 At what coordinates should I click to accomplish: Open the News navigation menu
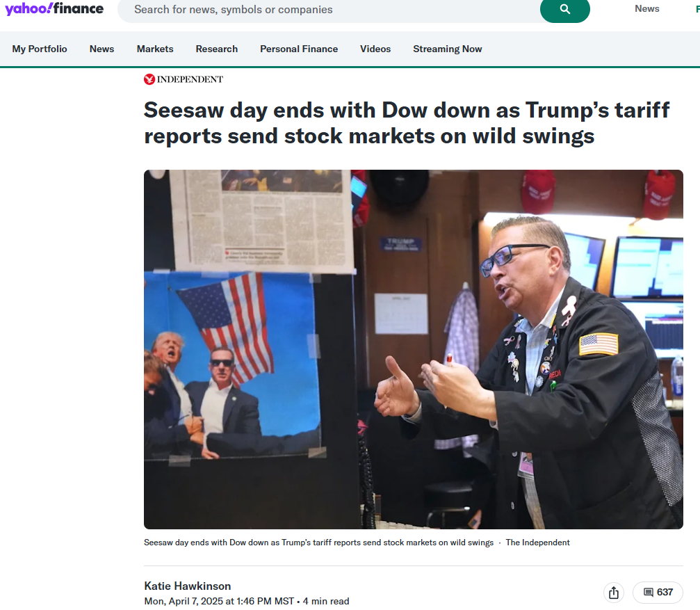tap(101, 49)
